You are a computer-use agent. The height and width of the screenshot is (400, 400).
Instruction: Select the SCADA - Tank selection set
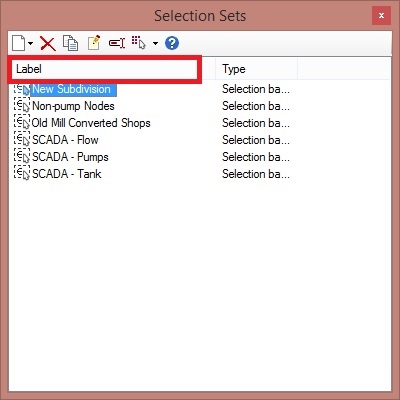(x=66, y=174)
